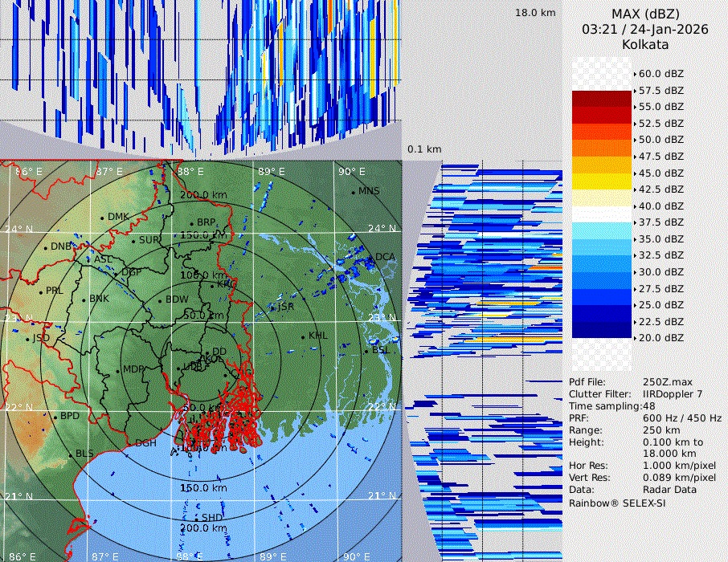Click the BRP station marker
The height and width of the screenshot is (562, 728).
192,223
